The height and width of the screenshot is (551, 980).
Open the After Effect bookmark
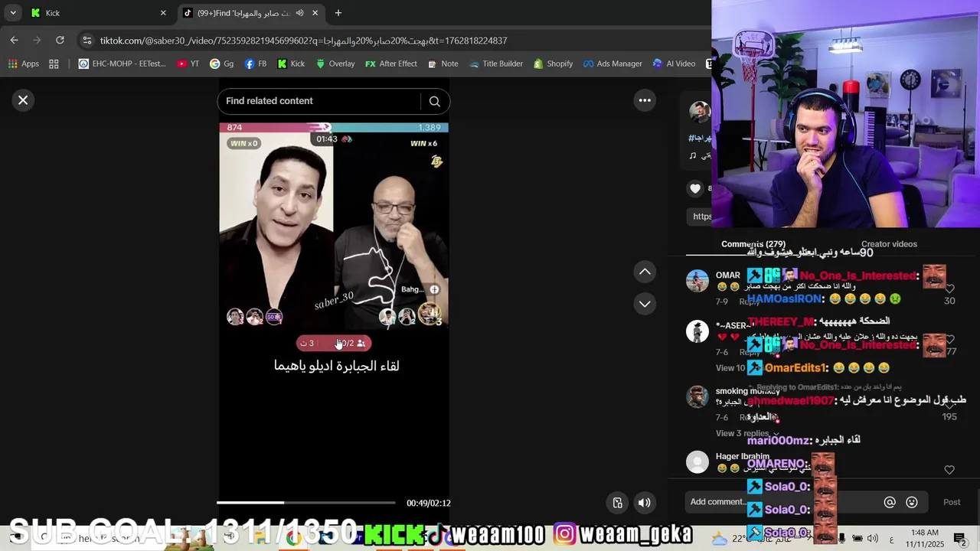(391, 64)
